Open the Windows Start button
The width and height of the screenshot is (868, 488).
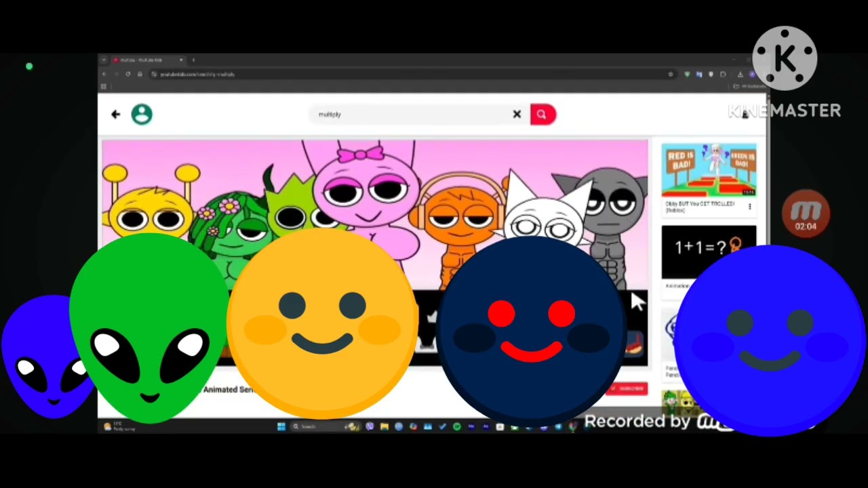pos(281,426)
